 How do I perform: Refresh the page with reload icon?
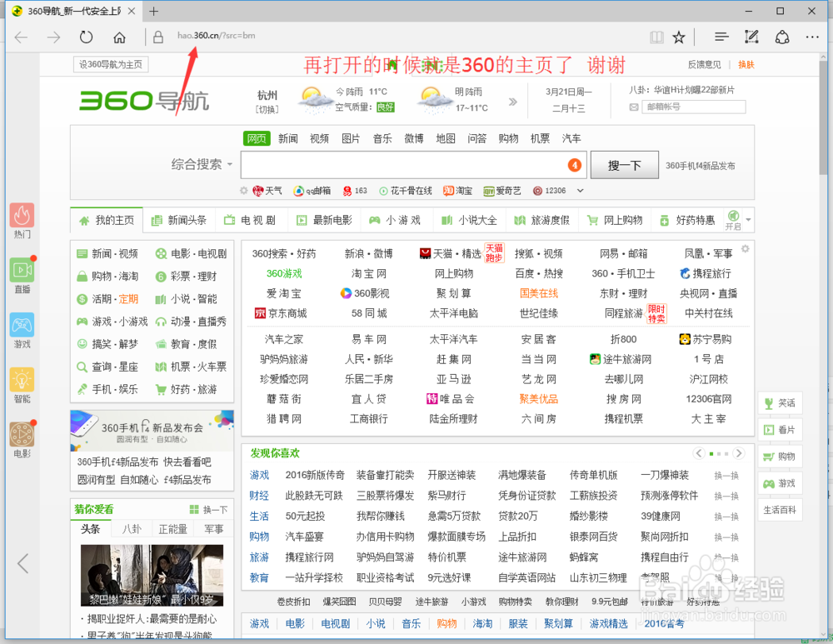(86, 37)
